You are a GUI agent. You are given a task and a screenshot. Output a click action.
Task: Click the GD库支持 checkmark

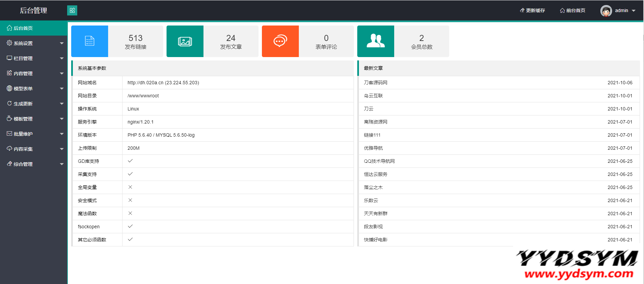click(x=130, y=161)
